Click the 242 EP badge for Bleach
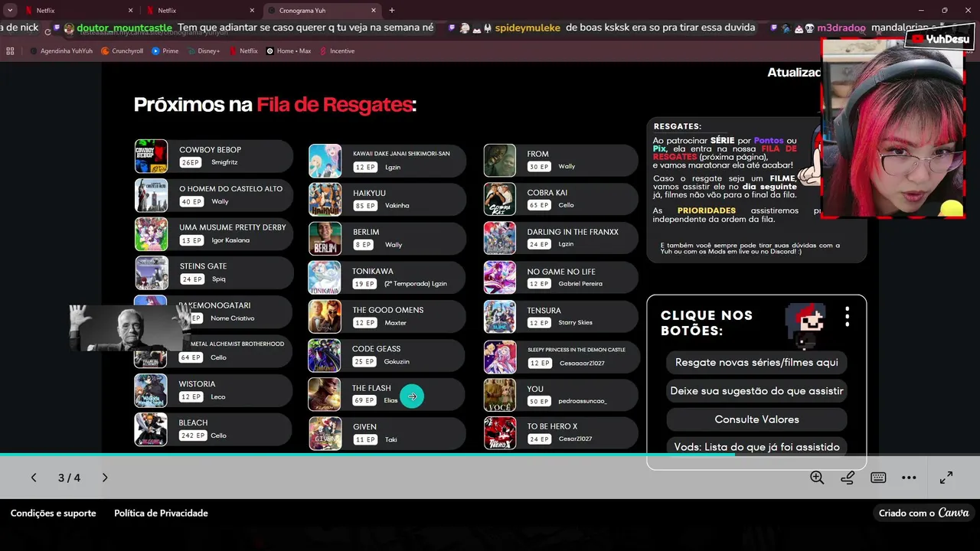This screenshot has height=551, width=980. [193, 435]
